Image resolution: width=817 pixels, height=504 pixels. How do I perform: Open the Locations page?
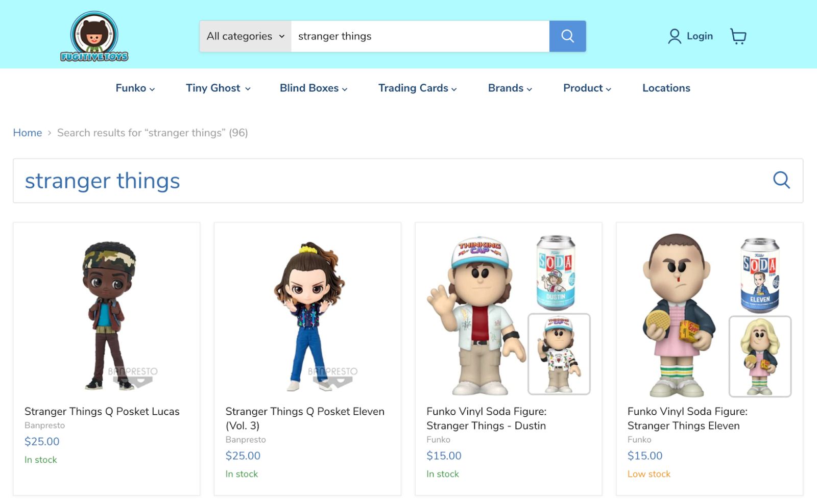(666, 88)
